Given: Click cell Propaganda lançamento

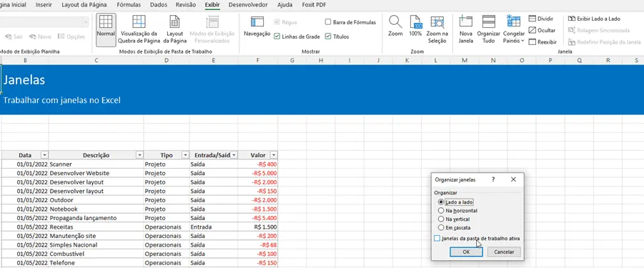Looking at the screenshot, I should 96,218.
